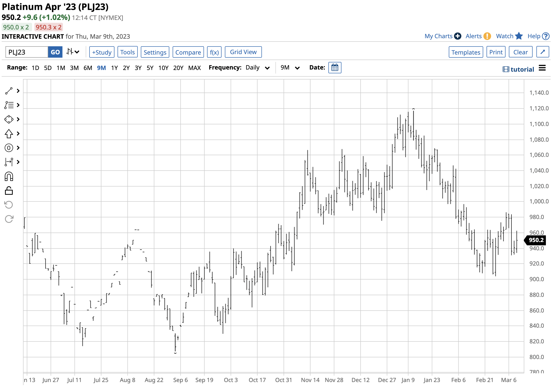Open the bar type chart style dropdown
Viewport: 558px width, 392px height.
coord(73,52)
